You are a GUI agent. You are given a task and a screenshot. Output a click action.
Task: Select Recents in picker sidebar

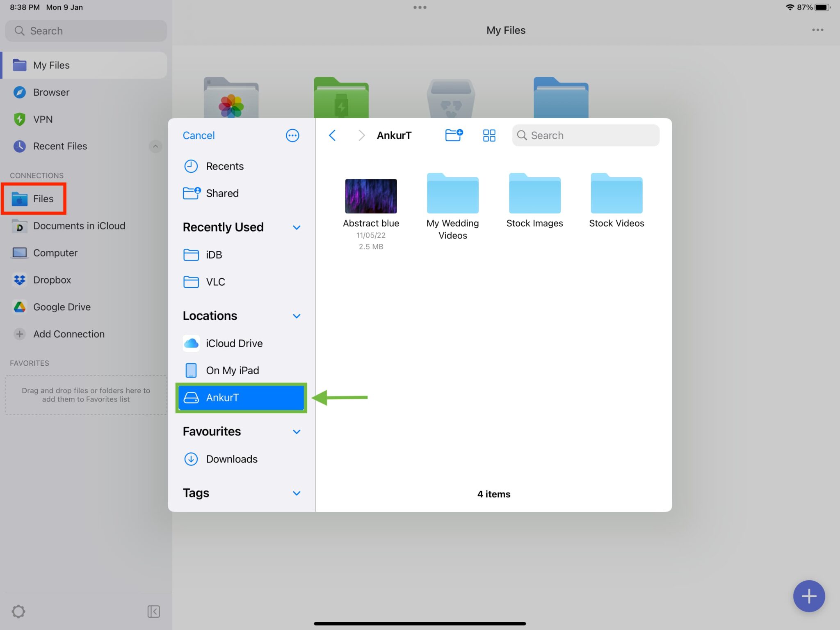(242, 166)
